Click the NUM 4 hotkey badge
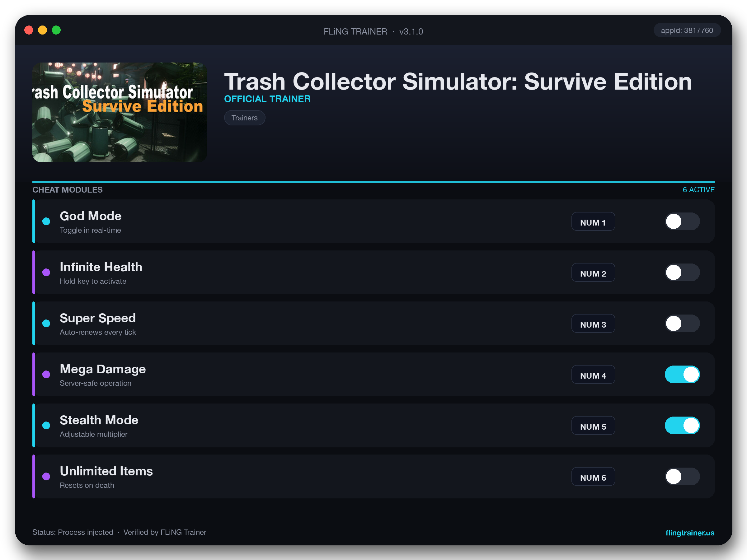This screenshot has width=747, height=560. [x=593, y=374]
